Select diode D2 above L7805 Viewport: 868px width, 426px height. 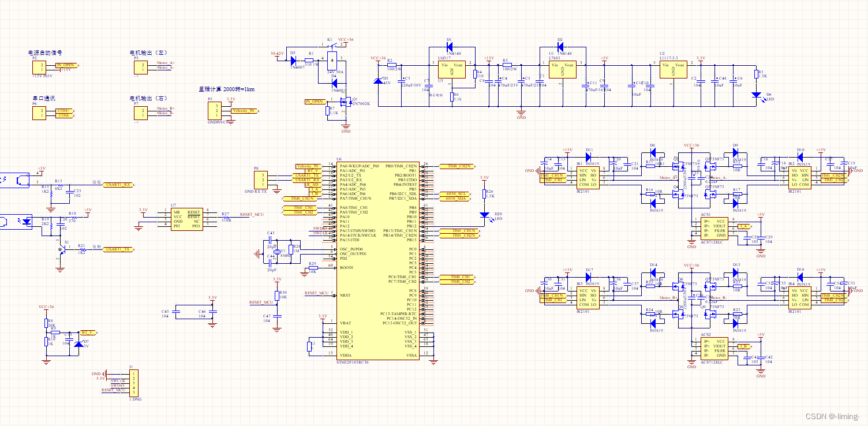[559, 46]
